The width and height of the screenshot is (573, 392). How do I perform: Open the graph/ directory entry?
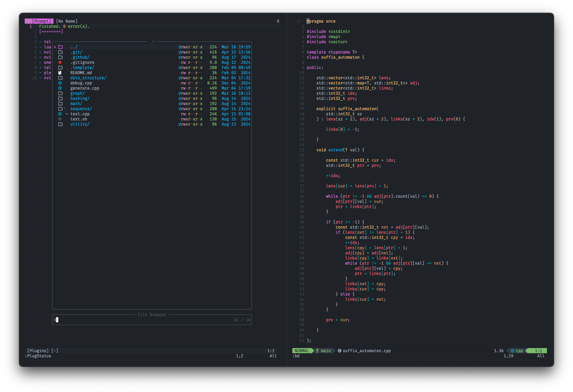click(x=78, y=93)
